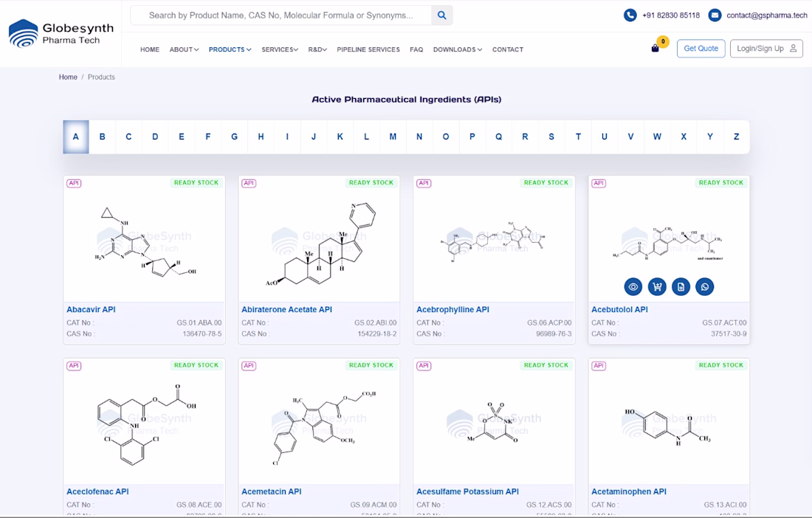
Task: Click Acetaminophen structure image
Action: 669,426
